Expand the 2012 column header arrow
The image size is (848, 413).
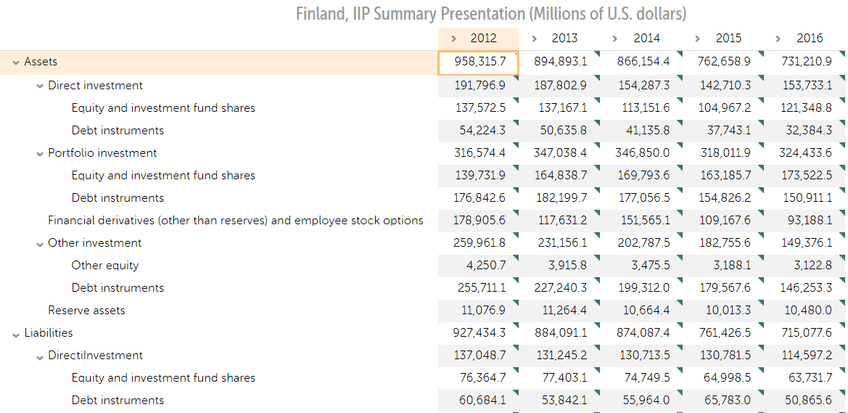click(x=453, y=38)
